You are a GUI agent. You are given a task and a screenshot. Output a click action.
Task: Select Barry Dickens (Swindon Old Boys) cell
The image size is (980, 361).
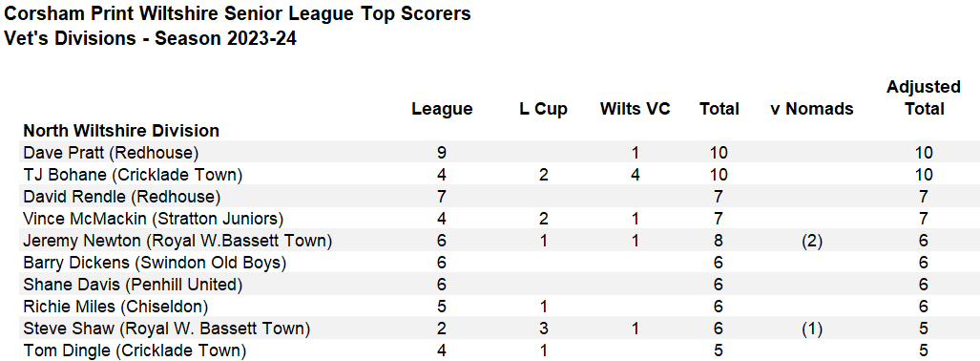click(155, 263)
